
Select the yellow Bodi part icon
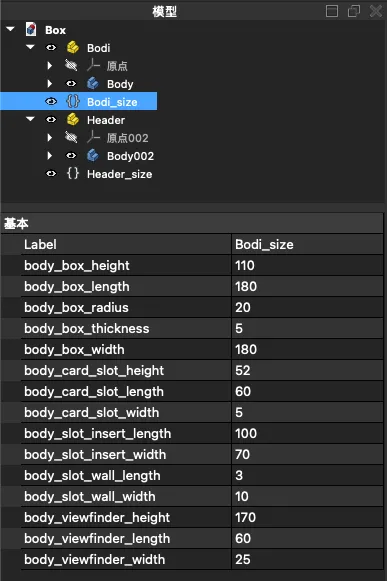(73, 47)
